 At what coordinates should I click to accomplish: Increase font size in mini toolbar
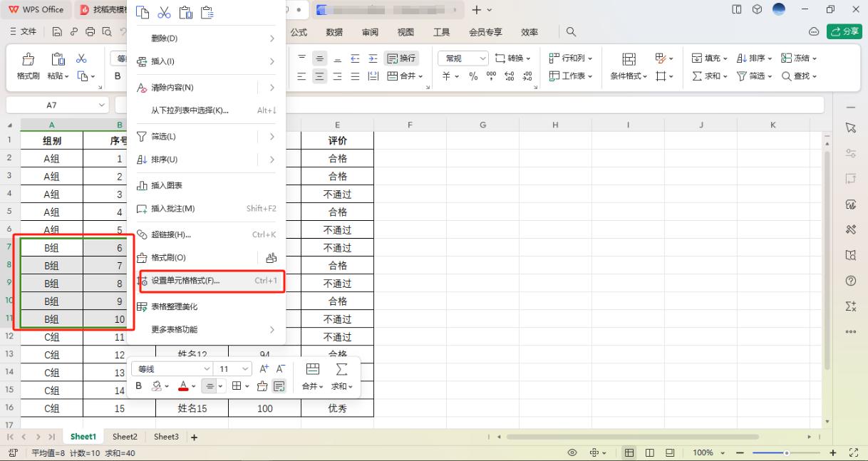tap(264, 369)
